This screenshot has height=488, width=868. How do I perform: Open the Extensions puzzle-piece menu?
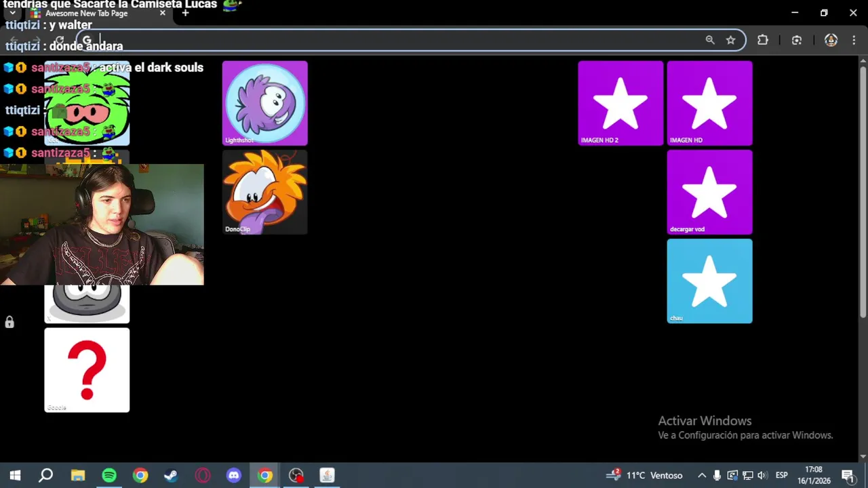(763, 40)
